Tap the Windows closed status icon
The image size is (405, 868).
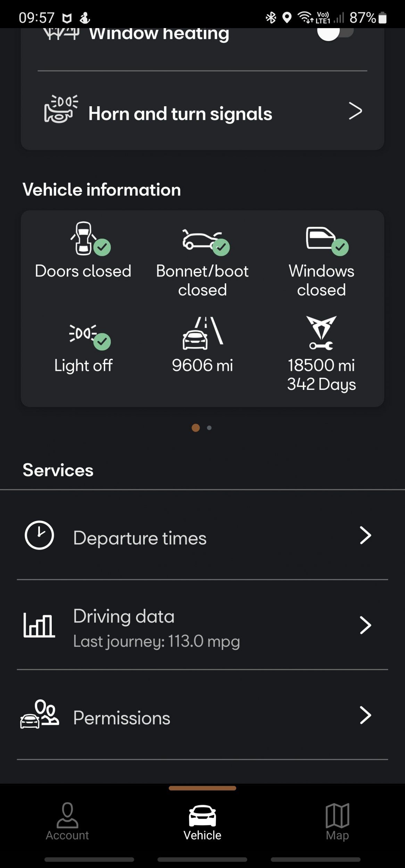pos(321,239)
